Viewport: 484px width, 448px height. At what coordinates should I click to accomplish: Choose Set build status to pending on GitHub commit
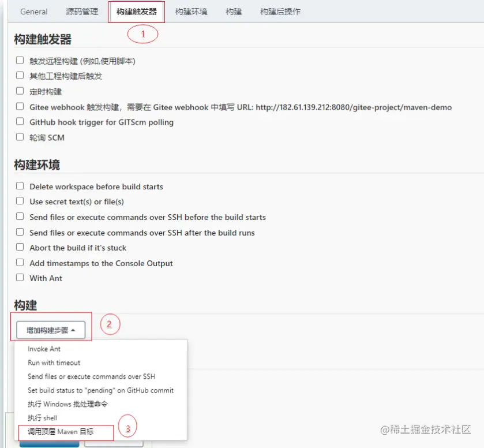pos(100,390)
